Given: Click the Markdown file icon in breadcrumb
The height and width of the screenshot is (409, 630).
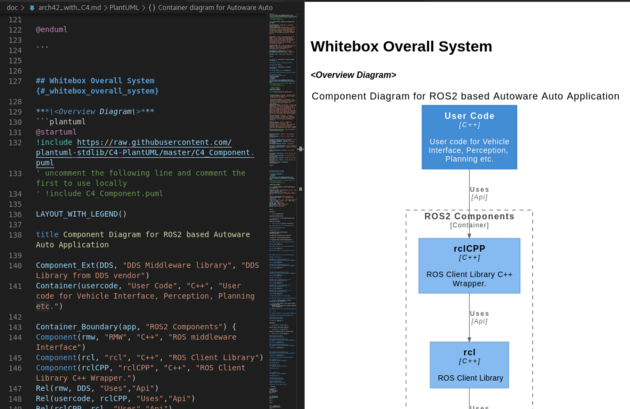Looking at the screenshot, I should pyautogui.click(x=32, y=8).
